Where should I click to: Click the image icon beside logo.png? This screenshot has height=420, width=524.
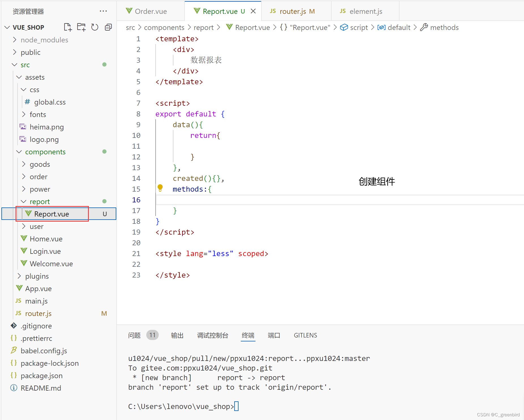(23, 139)
